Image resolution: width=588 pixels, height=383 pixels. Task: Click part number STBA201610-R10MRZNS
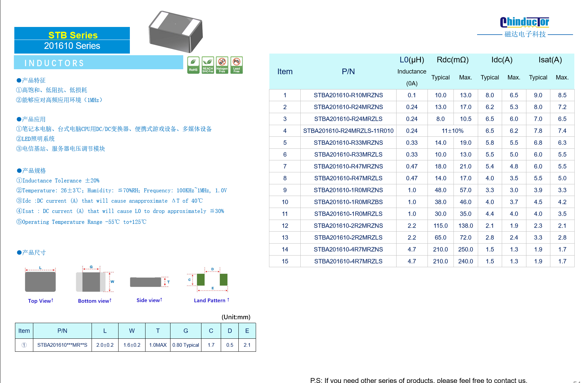tap(348, 95)
